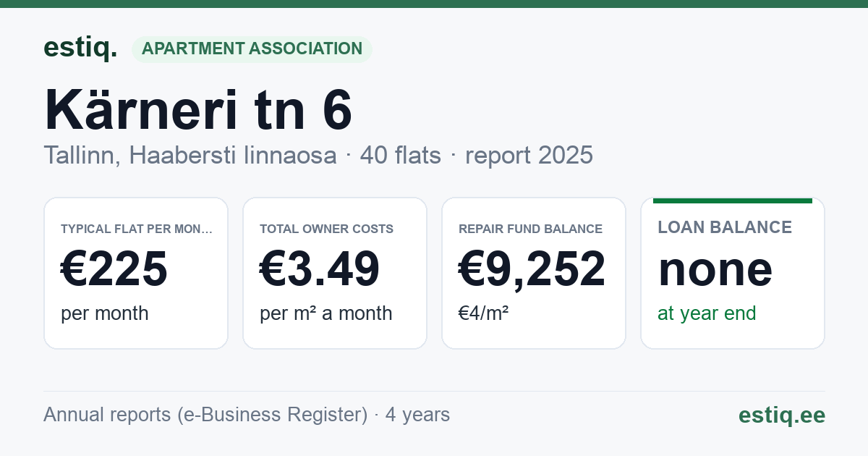Open the Typical flat per month card
The height and width of the screenshot is (456, 868).
[x=136, y=273]
